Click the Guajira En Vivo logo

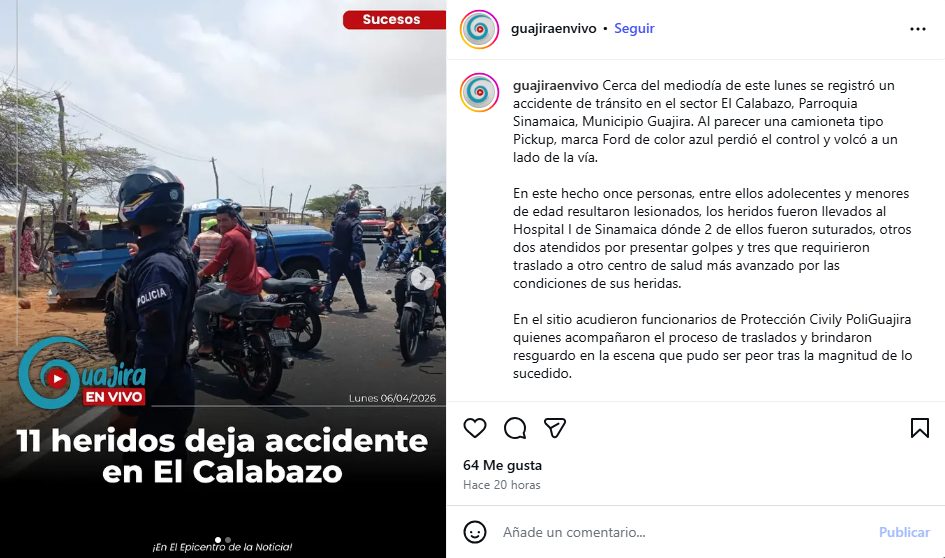click(x=83, y=374)
